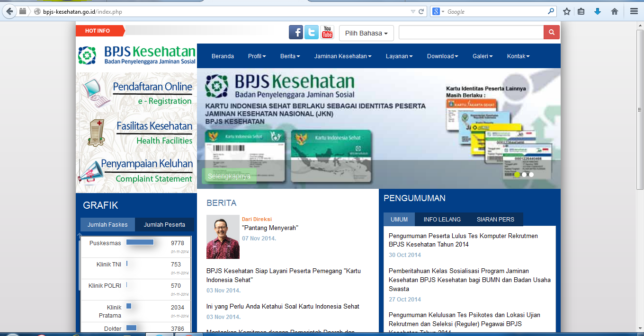Open the Twitter icon link
Image resolution: width=644 pixels, height=336 pixels.
tap(312, 32)
